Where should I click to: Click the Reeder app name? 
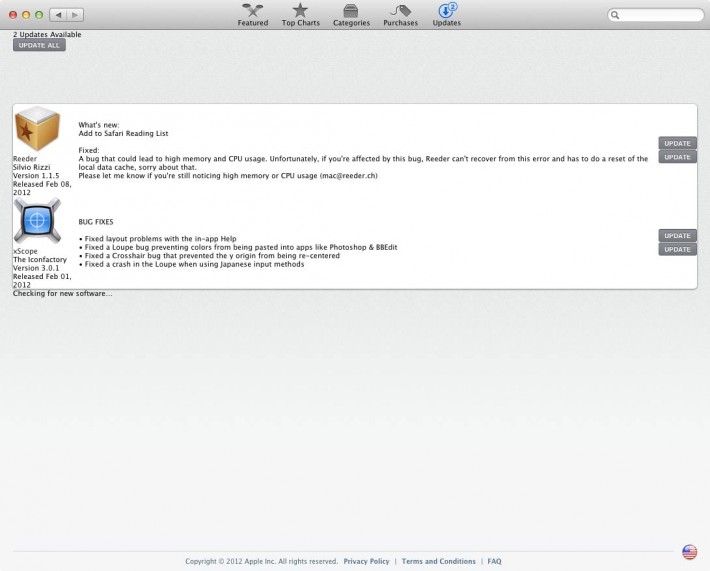click(x=25, y=159)
